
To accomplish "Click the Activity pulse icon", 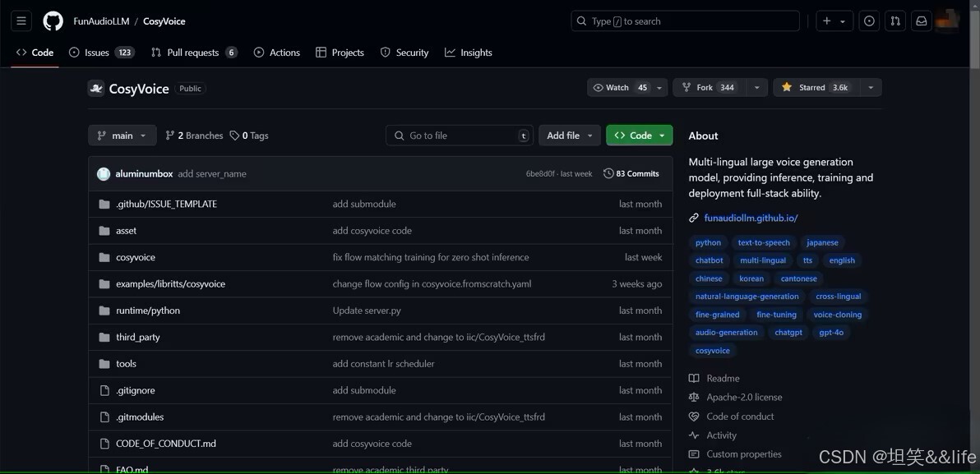I will [x=694, y=435].
